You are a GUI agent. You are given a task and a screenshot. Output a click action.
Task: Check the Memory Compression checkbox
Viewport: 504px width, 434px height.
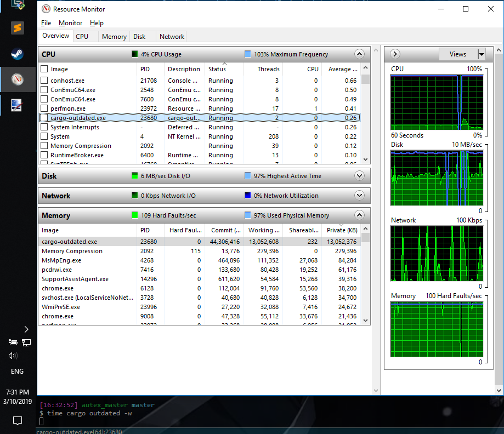point(44,146)
